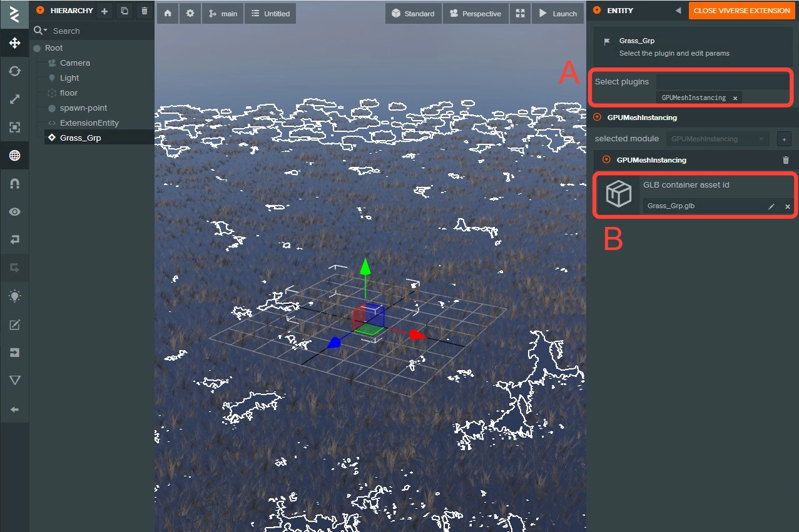Click Close VIVERSE Extension button
The image size is (799, 532).
coord(741,11)
